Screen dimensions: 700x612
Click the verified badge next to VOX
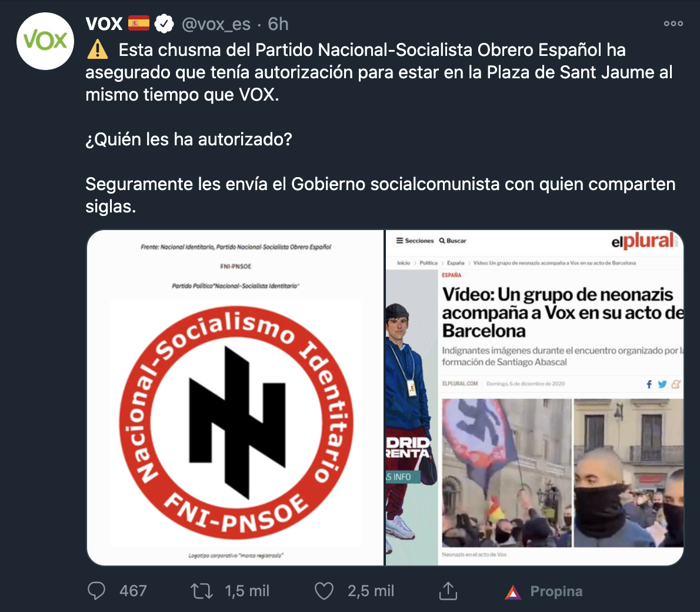(x=164, y=24)
